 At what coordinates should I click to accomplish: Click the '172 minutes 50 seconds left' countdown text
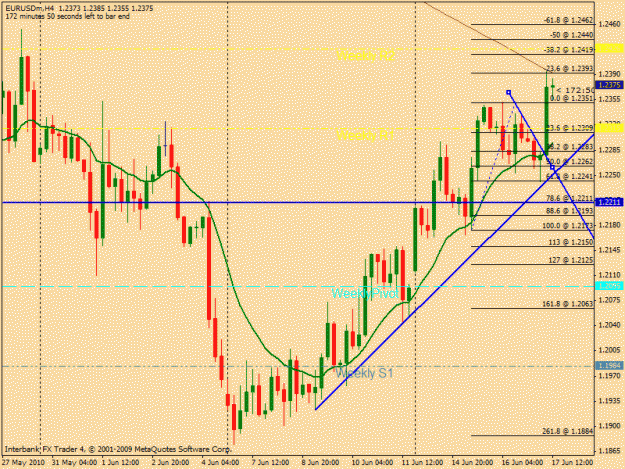(67, 16)
